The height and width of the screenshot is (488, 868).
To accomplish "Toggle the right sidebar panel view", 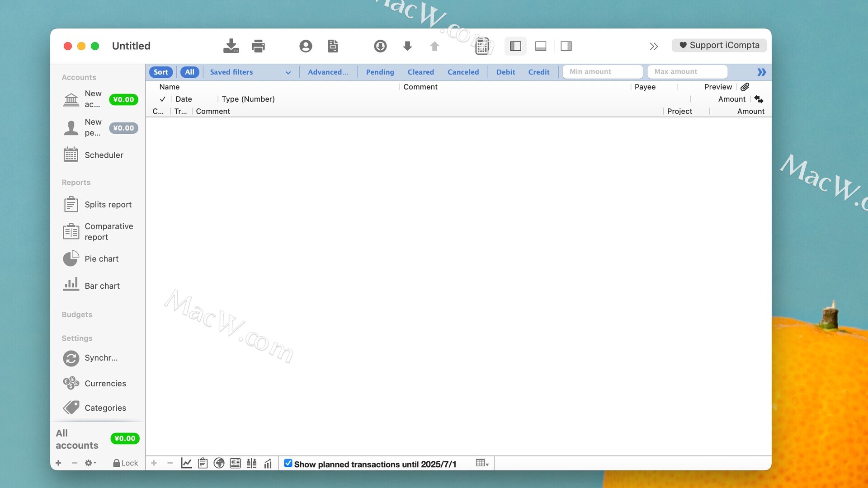I will pyautogui.click(x=566, y=46).
